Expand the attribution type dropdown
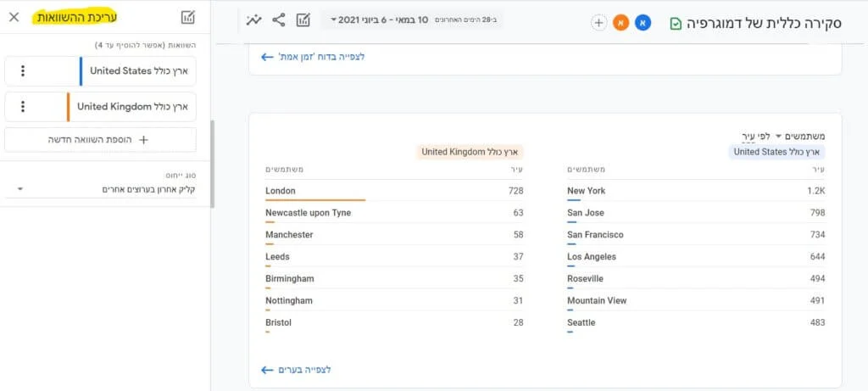The height and width of the screenshot is (391, 868). (x=100, y=189)
